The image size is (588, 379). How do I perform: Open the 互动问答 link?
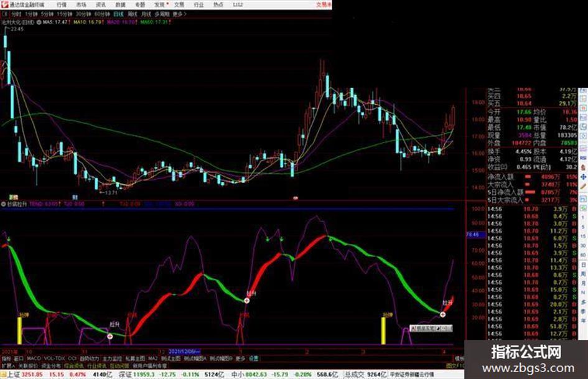(x=119, y=365)
